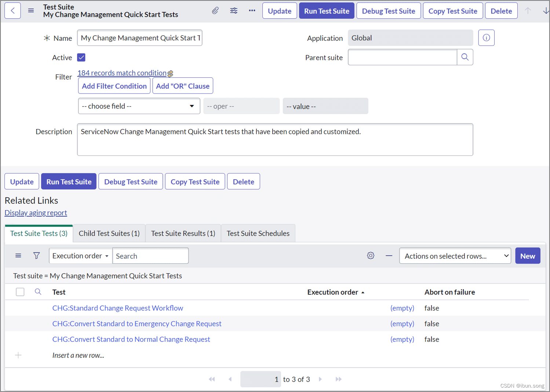Click the lower Debug Test Suite button

coord(131,182)
